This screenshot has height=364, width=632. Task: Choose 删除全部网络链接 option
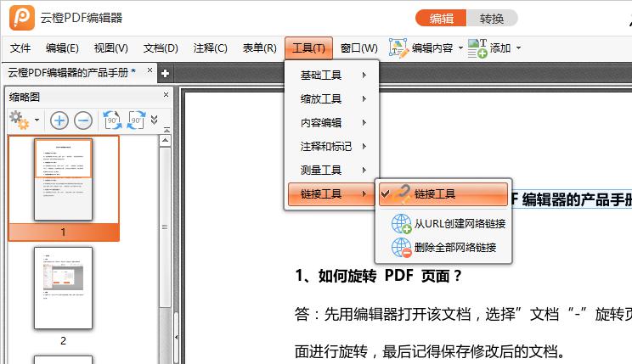[x=443, y=247]
